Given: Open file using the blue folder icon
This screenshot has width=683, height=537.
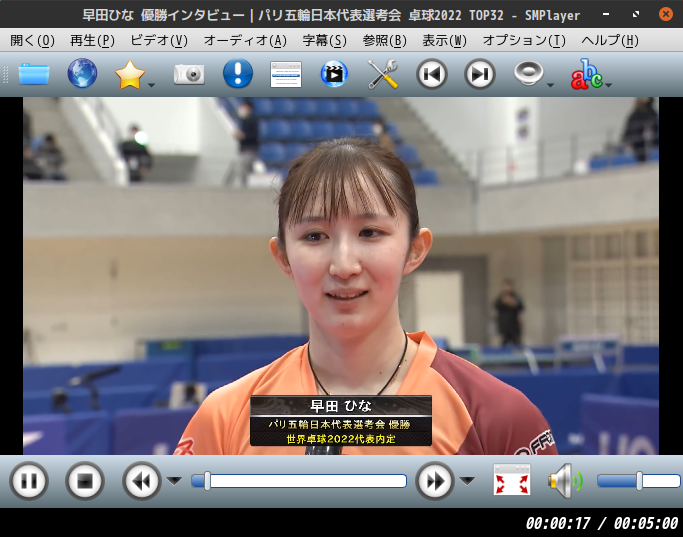Looking at the screenshot, I should click(34, 74).
